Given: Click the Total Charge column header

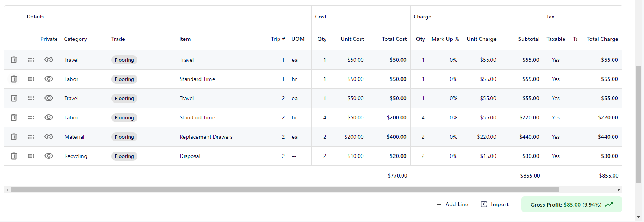Looking at the screenshot, I should point(602,39).
